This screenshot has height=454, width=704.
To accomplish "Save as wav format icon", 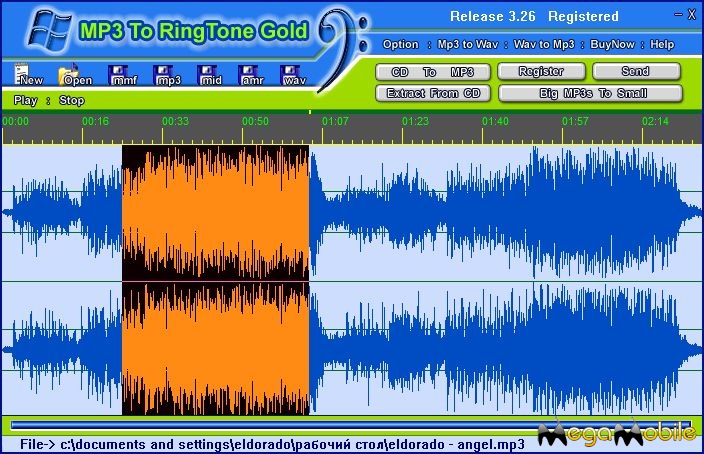I will (294, 75).
